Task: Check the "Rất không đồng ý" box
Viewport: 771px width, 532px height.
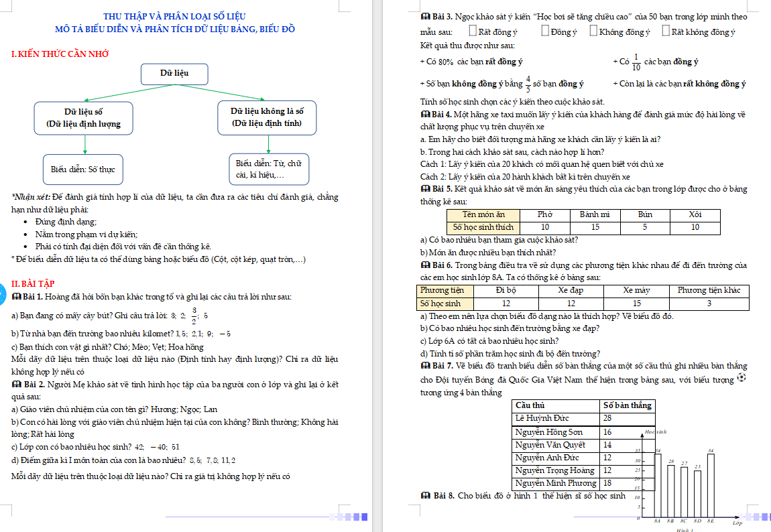Action: 665,31
